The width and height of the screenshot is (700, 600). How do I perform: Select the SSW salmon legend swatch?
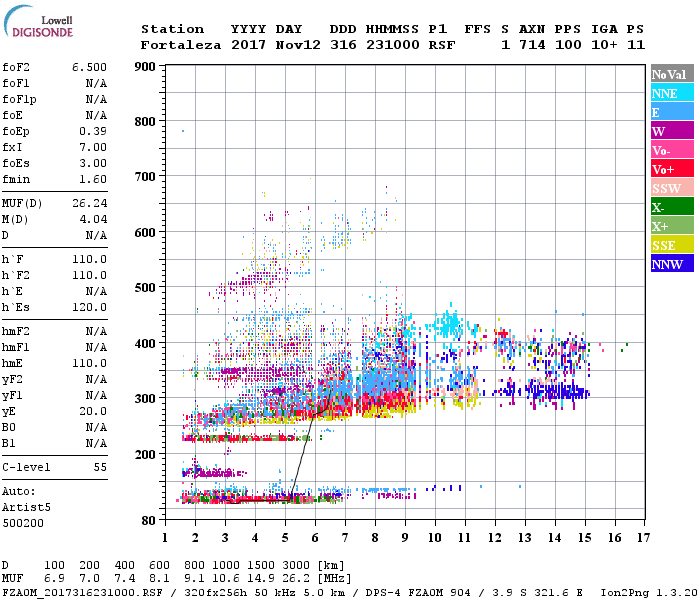click(x=672, y=188)
